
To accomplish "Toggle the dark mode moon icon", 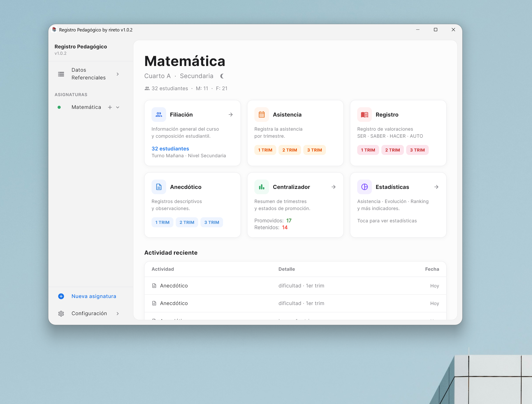I will click(222, 76).
